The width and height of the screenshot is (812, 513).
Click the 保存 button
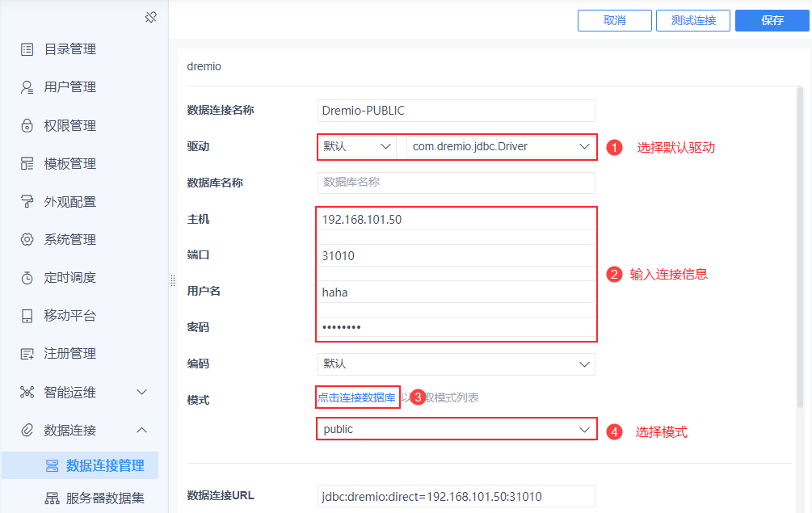[772, 21]
